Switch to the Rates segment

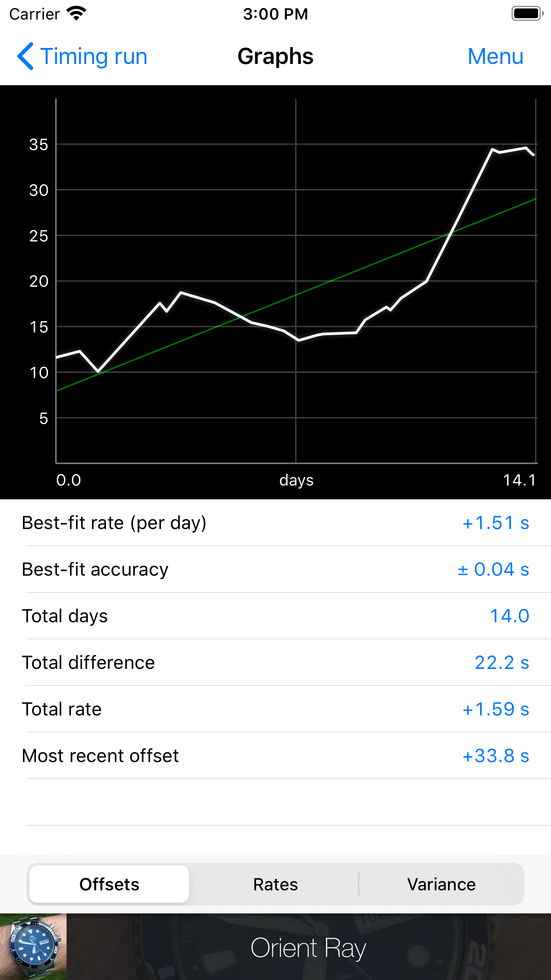click(275, 884)
